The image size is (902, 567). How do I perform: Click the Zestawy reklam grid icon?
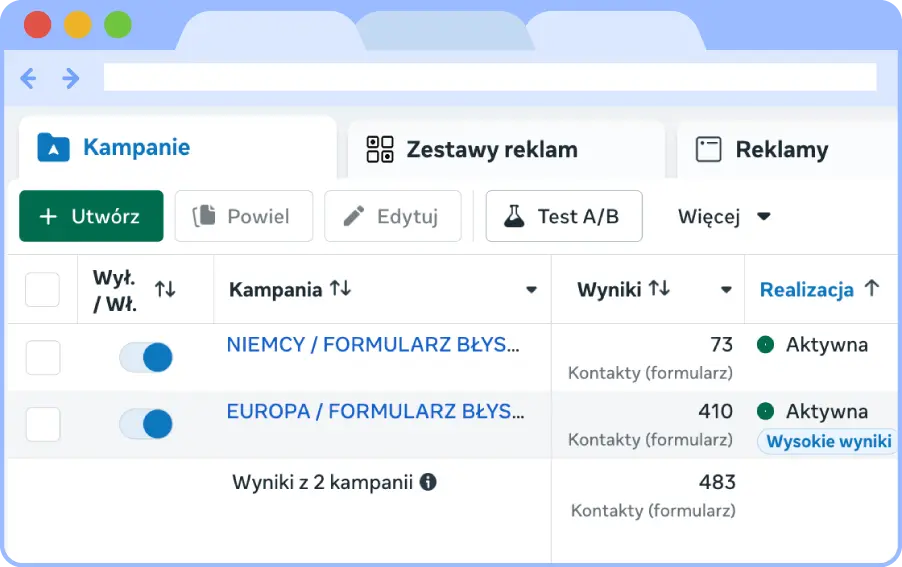(380, 150)
